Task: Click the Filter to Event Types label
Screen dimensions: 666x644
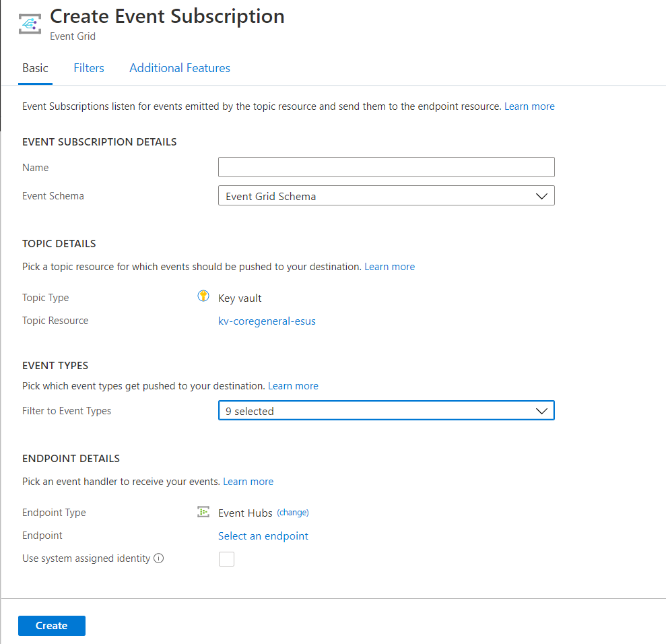Action: click(67, 411)
